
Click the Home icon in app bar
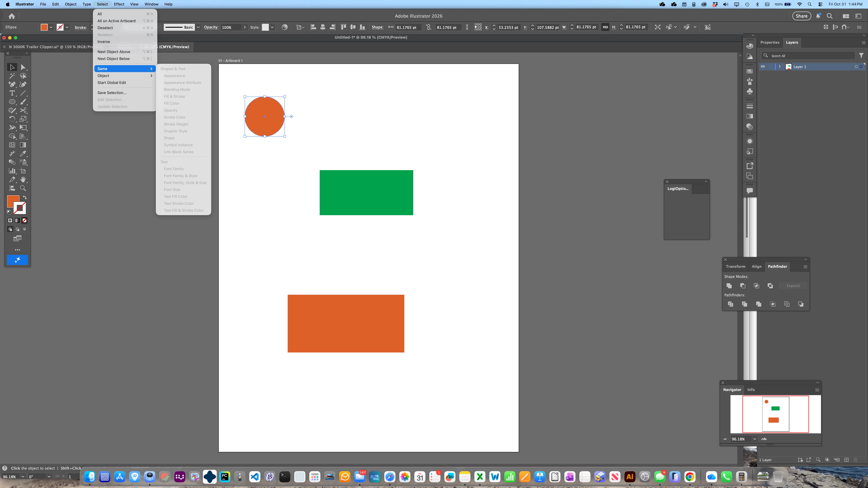tap(12, 16)
